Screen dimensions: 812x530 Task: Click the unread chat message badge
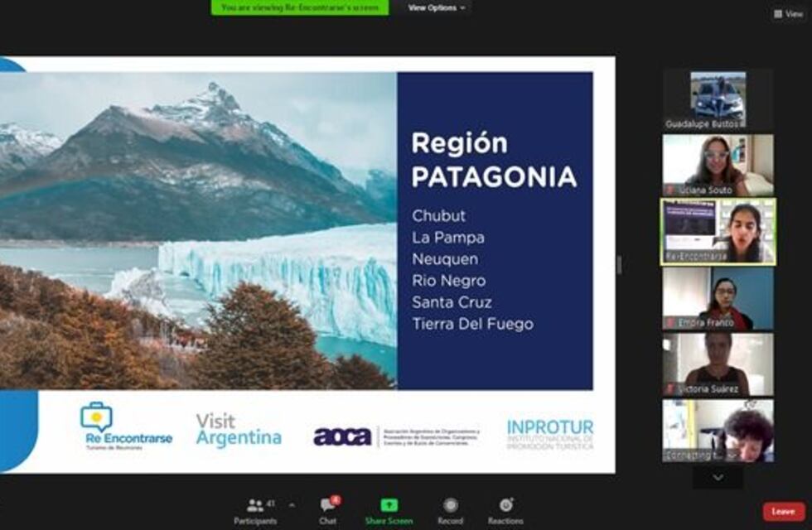point(336,499)
